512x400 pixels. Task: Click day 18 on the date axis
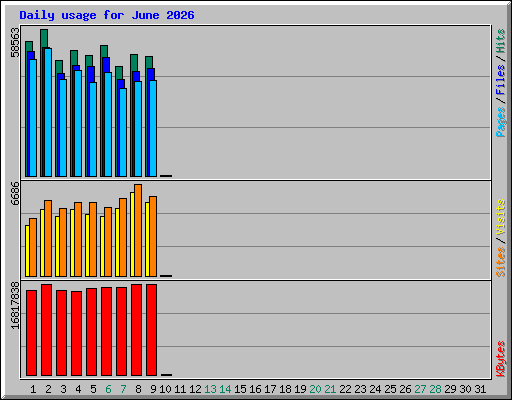point(285,389)
